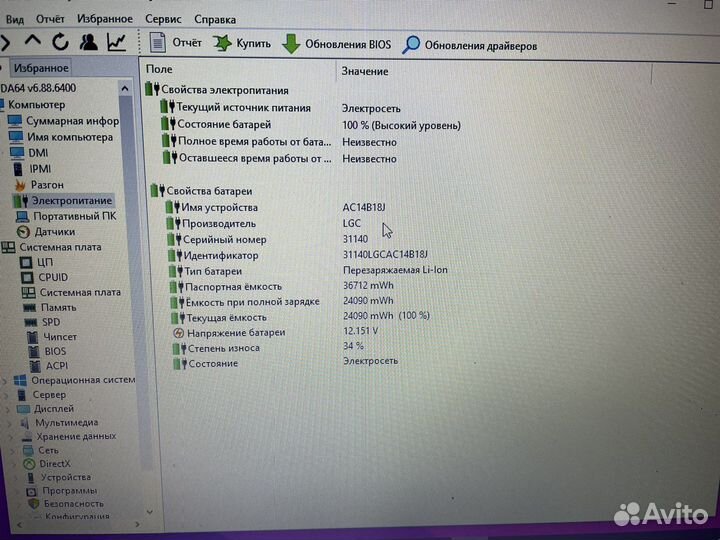Screen dimensions: 720x540
Task: Click the Поле column header
Action: [159, 69]
